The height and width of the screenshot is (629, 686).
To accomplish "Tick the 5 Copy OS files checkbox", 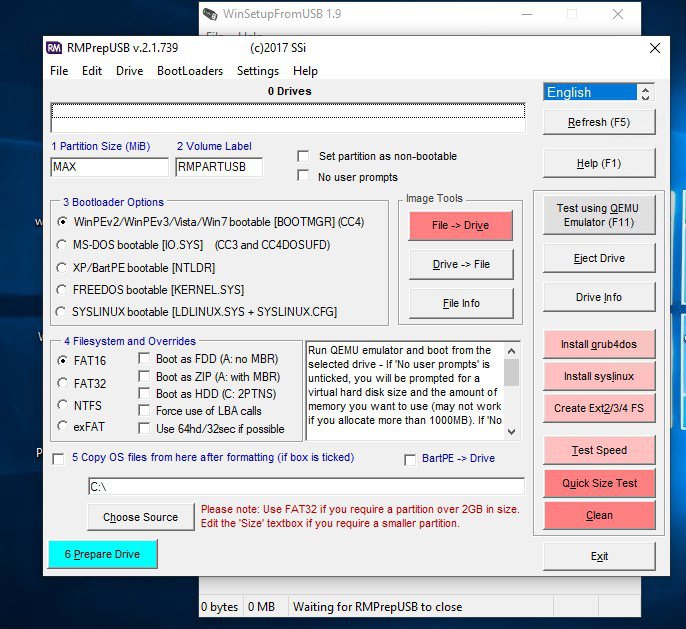I will tap(58, 459).
